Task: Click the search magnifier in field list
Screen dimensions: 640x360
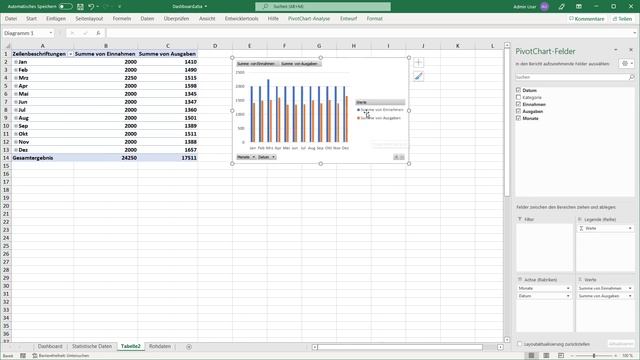Action: coord(631,77)
